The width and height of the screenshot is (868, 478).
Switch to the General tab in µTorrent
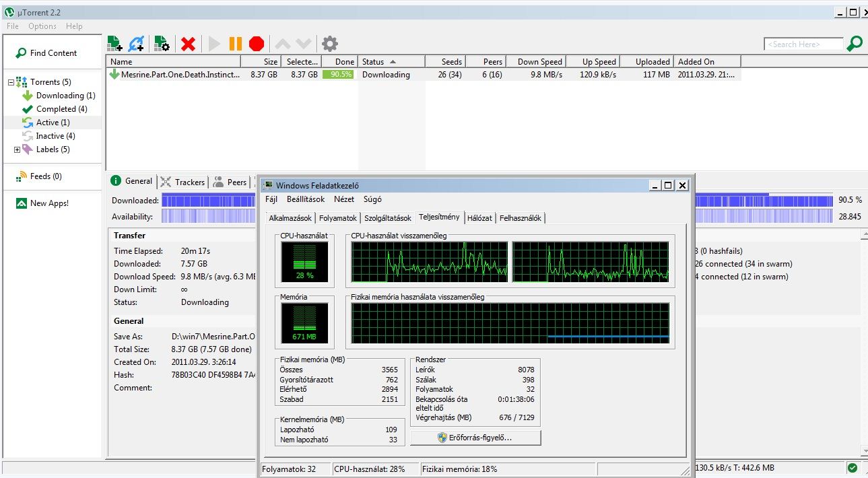click(132, 181)
